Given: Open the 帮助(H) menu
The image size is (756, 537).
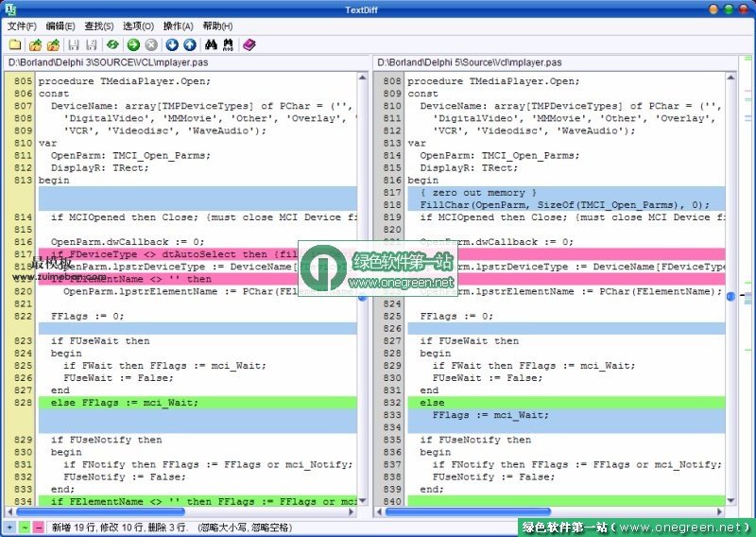Looking at the screenshot, I should [x=217, y=26].
